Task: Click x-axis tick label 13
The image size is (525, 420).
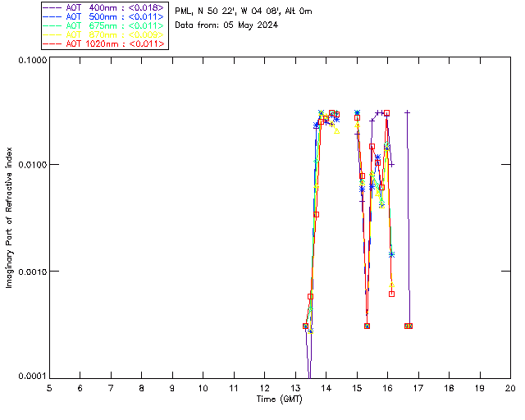Action: pos(295,388)
